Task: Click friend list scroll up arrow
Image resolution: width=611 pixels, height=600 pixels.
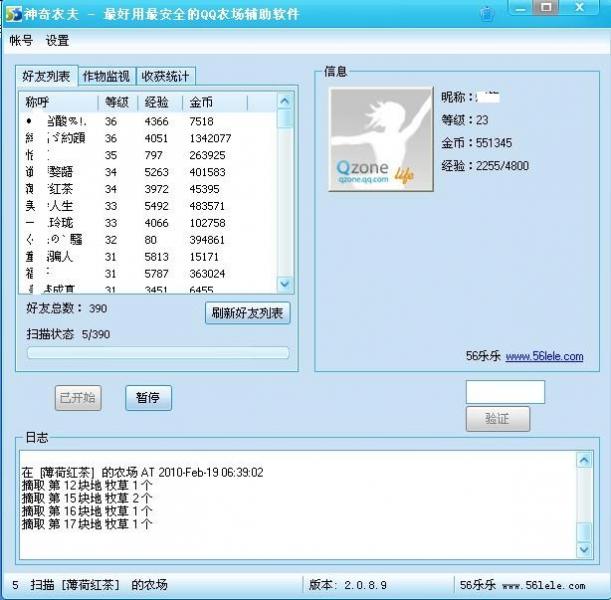Action: 285,102
